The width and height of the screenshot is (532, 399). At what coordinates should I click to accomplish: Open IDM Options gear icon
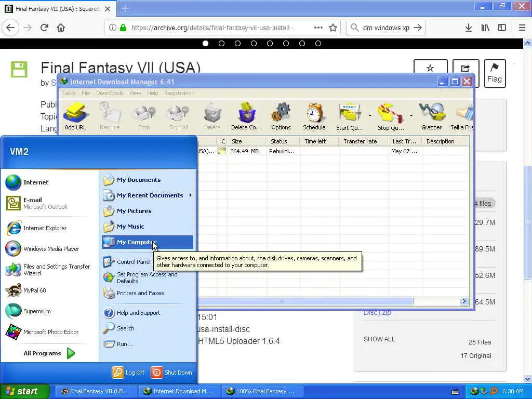click(x=281, y=116)
